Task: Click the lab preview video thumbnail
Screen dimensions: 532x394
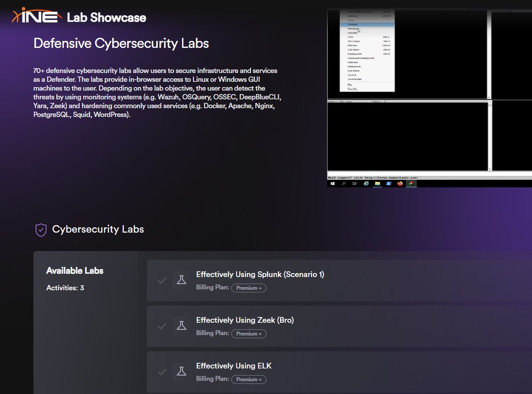Action: click(430, 98)
